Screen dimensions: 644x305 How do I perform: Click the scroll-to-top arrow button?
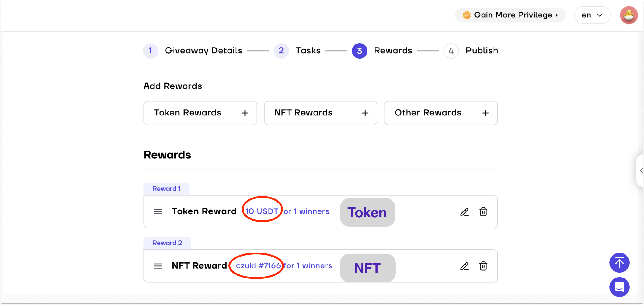pos(619,263)
